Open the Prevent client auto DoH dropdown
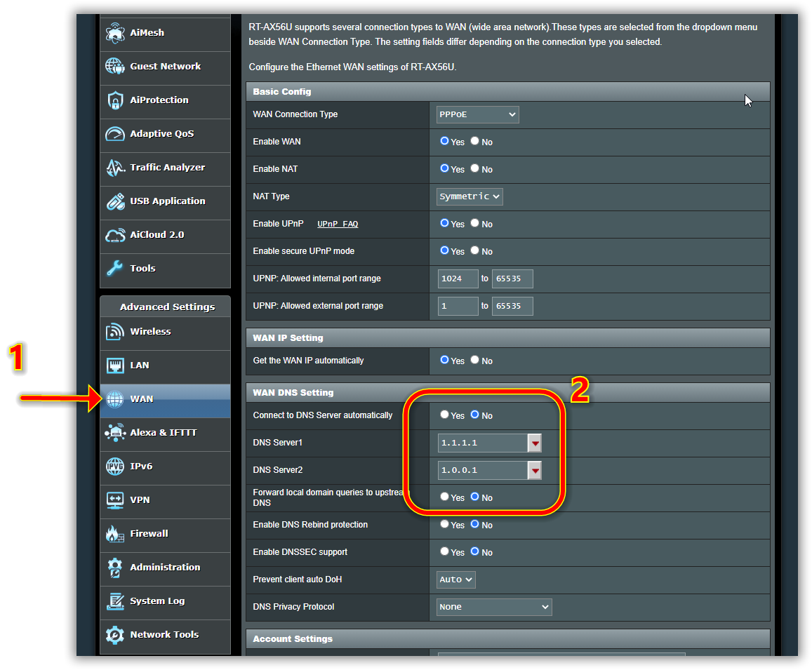 coord(455,580)
